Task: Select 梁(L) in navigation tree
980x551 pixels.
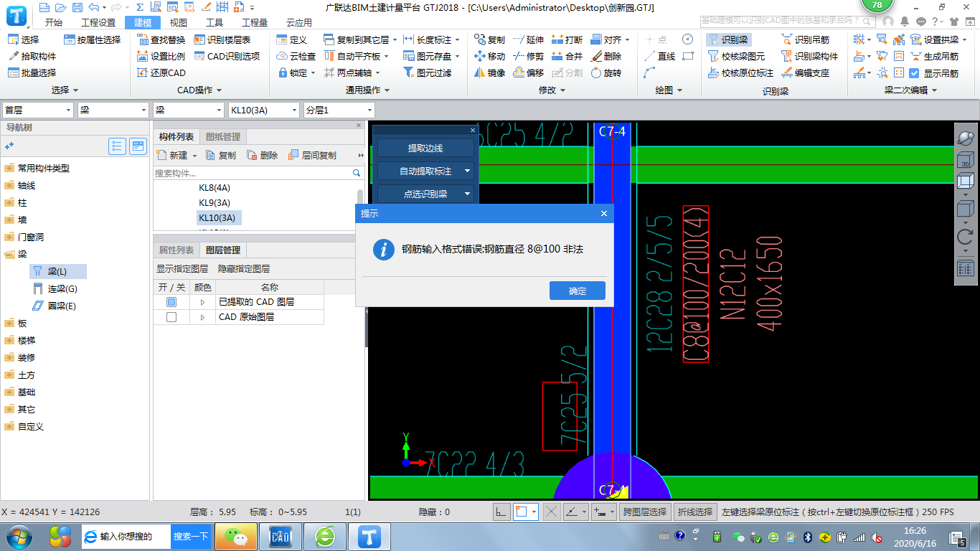Action: (57, 271)
